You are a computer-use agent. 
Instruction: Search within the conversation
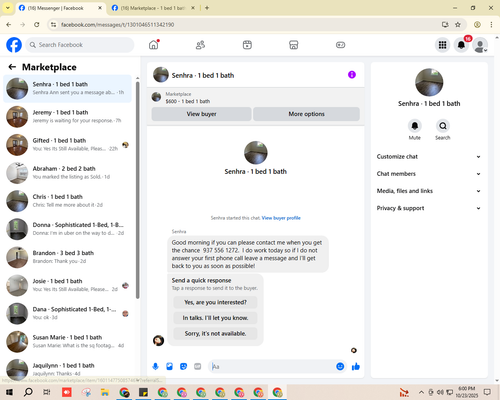(443, 126)
